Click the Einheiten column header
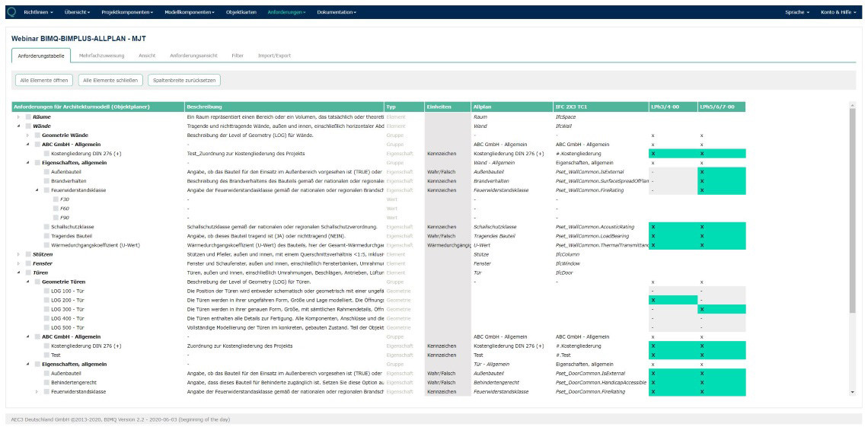Image resolution: width=868 pixels, height=427 pixels. 447,107
